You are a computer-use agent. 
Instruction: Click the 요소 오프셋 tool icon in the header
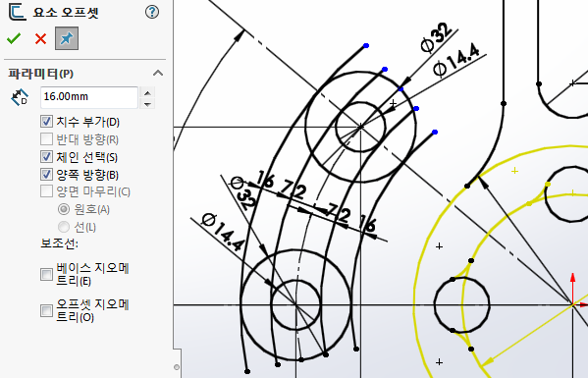pyautogui.click(x=17, y=12)
